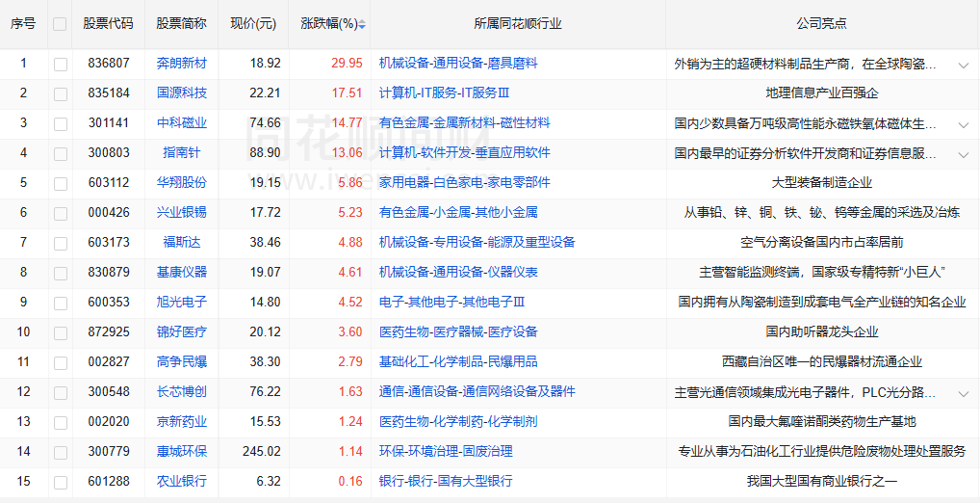Select the checkbox beside 兴业银锡
The width and height of the screenshot is (980, 503).
[x=61, y=214]
